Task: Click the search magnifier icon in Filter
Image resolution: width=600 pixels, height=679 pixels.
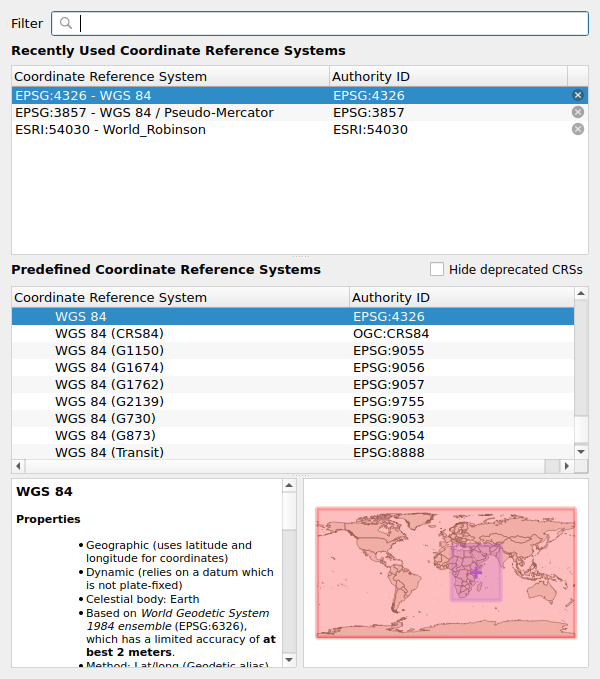Action: [66, 23]
